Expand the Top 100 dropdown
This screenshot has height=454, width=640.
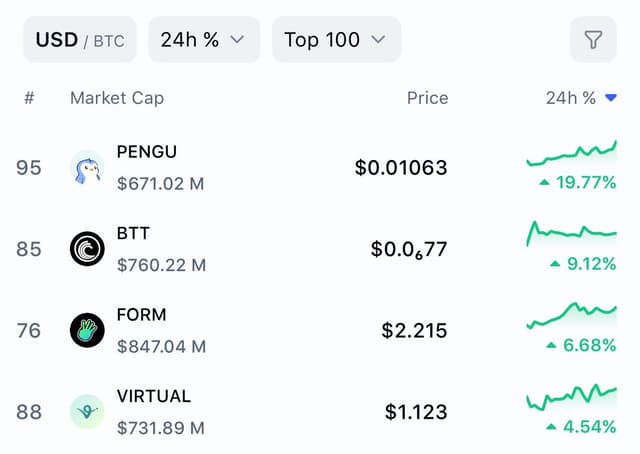[336, 40]
